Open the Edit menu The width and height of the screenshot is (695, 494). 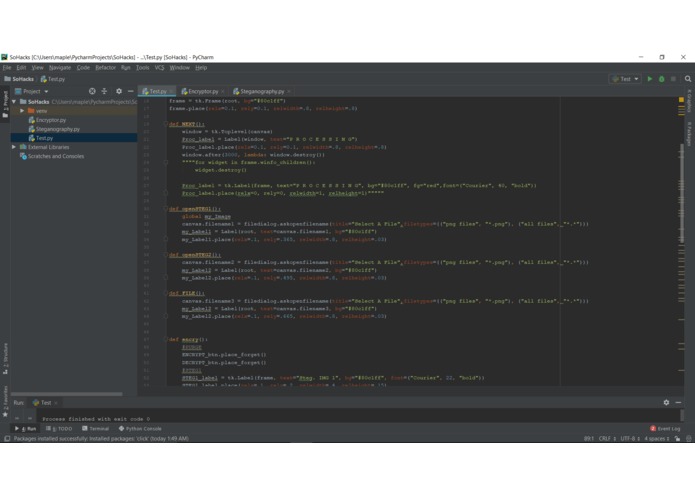click(x=21, y=68)
